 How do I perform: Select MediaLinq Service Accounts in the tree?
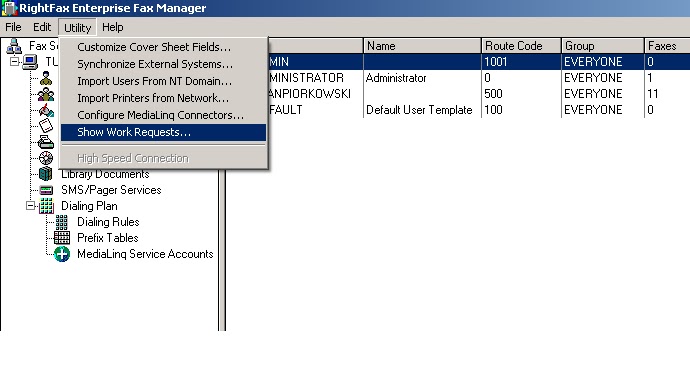[x=145, y=254]
